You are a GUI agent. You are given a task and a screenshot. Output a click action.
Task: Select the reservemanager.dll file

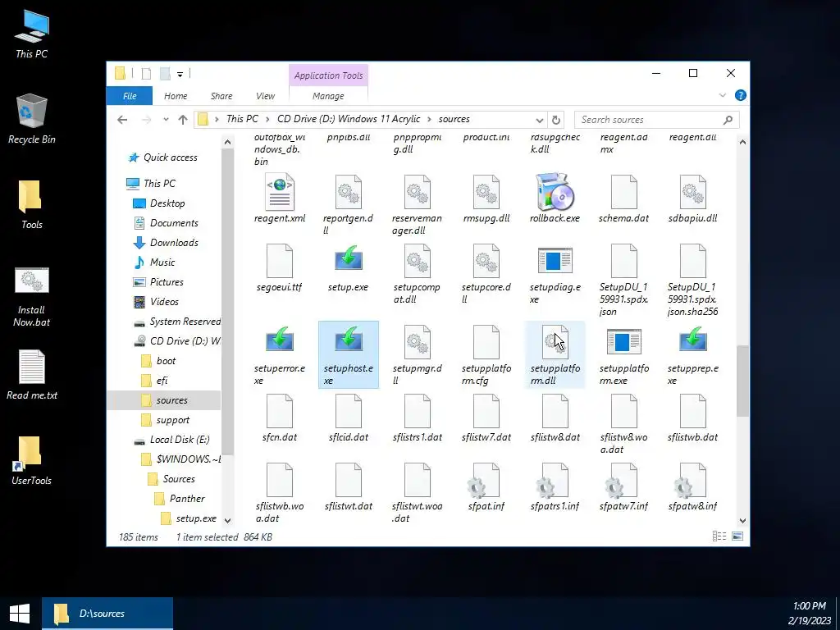click(x=418, y=204)
